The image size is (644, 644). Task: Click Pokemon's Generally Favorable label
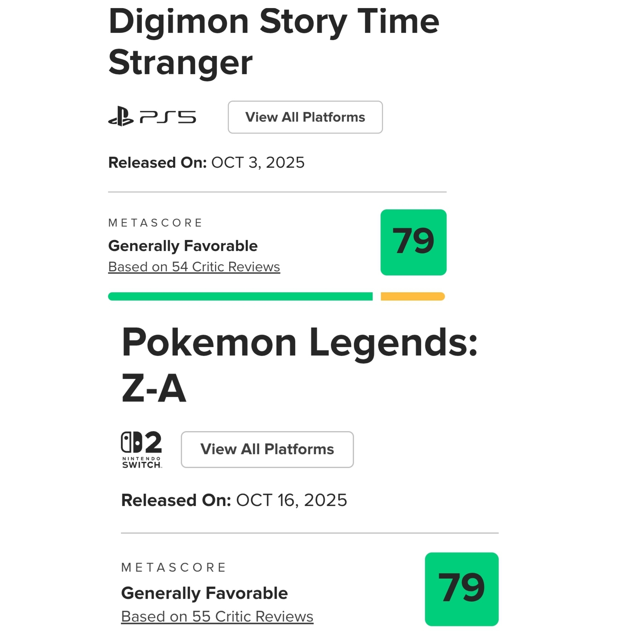[x=204, y=593]
